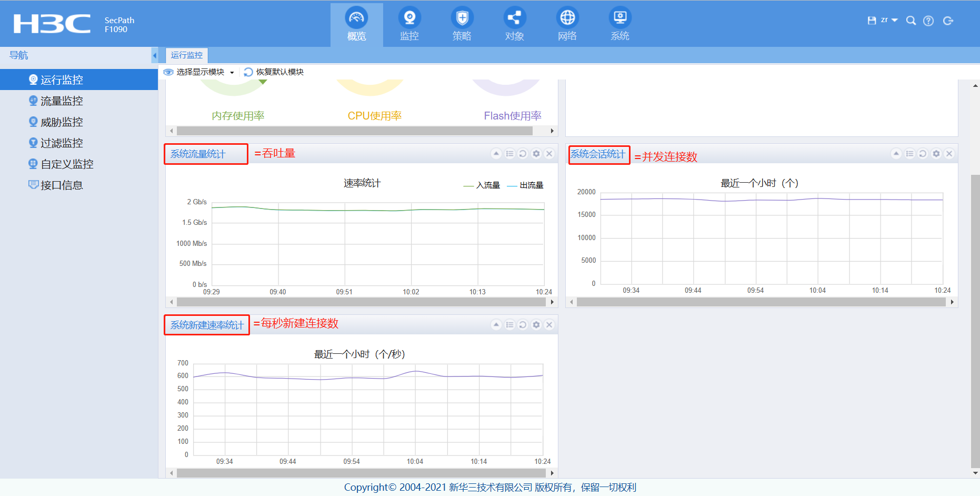Click the Copyright 新华三 footer text
This screenshot has width=980, height=496.
point(490,488)
